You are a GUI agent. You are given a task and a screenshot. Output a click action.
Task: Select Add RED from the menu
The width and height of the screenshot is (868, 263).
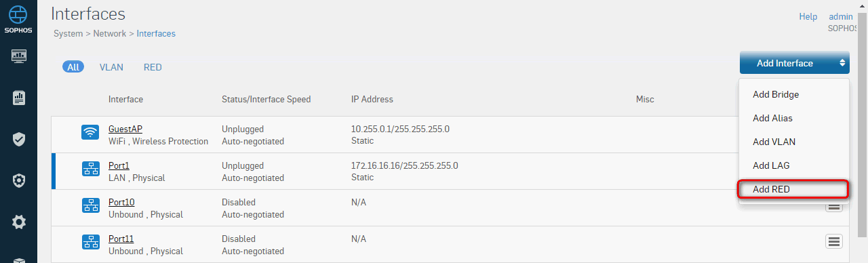click(793, 190)
